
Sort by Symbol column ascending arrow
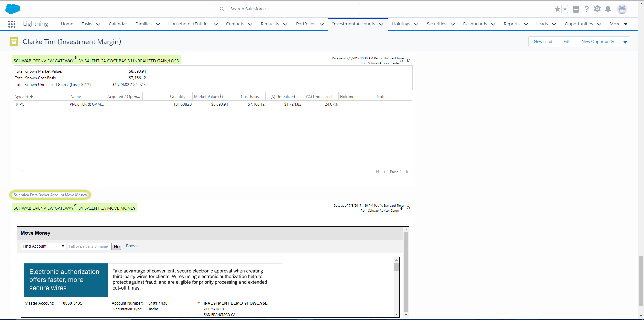pyautogui.click(x=32, y=97)
